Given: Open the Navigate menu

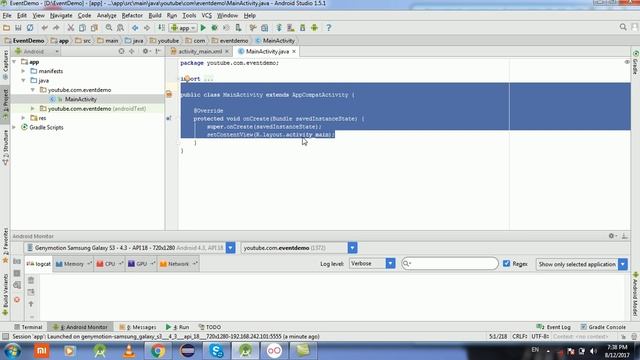Looking at the screenshot, I should point(61,16).
